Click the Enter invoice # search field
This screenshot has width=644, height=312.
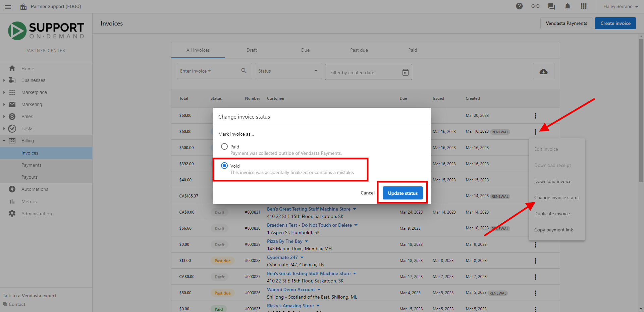click(x=208, y=71)
